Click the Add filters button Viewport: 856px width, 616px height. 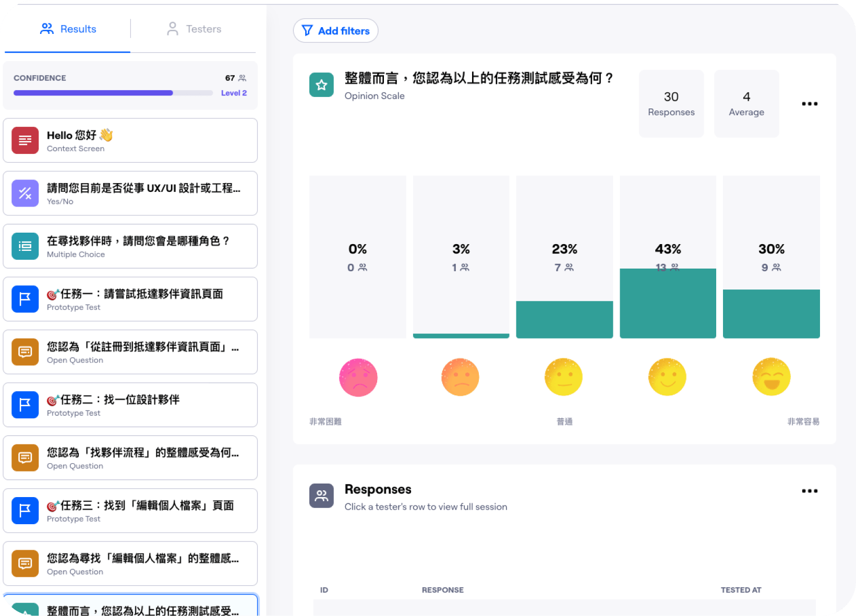pyautogui.click(x=335, y=31)
